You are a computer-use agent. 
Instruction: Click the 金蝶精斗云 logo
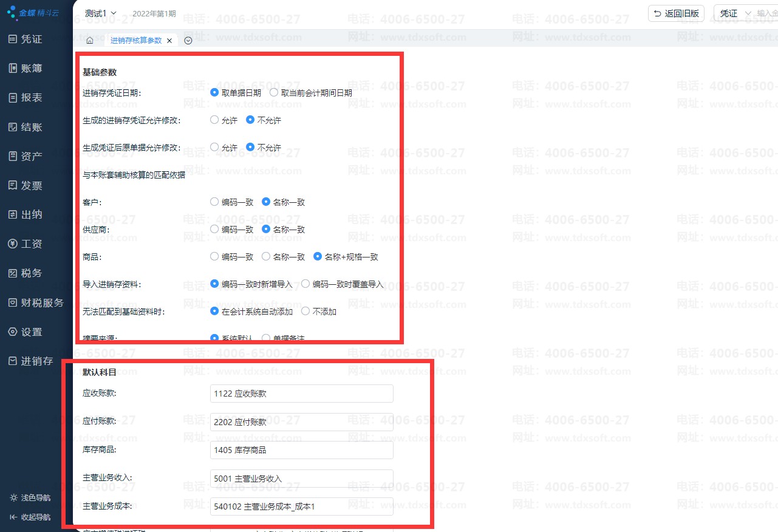click(x=33, y=12)
